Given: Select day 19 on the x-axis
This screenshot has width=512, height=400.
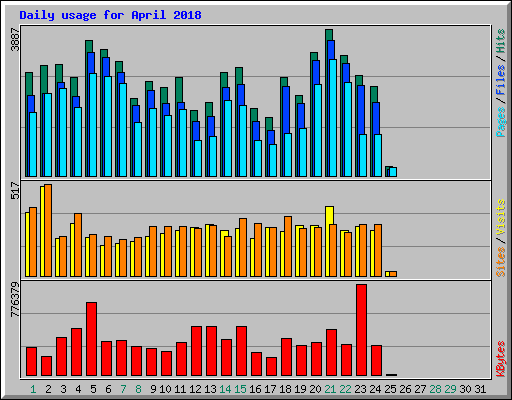Looking at the screenshot, I should (x=300, y=389).
